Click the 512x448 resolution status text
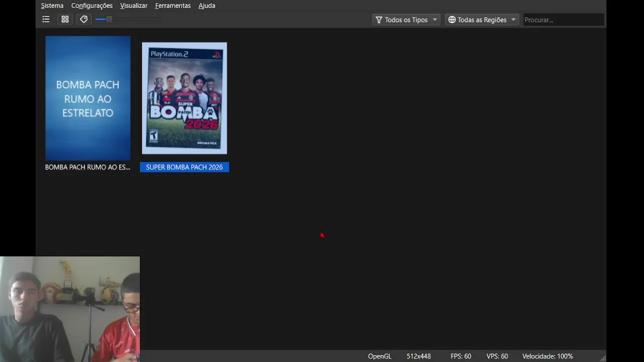 [x=419, y=356]
